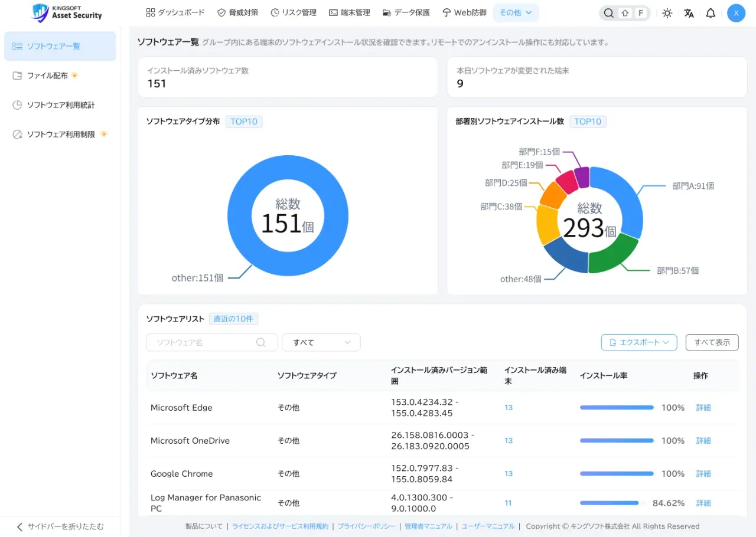Viewport: 756px width, 537px height.
Task: Open the プライバシーポリシー footer link
Action: pyautogui.click(x=366, y=526)
